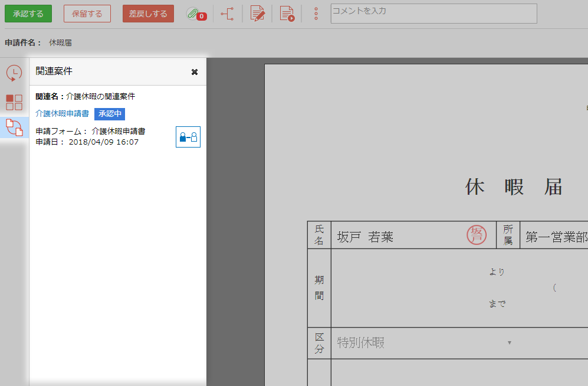Click the 第一営業部 department cell

click(557, 237)
